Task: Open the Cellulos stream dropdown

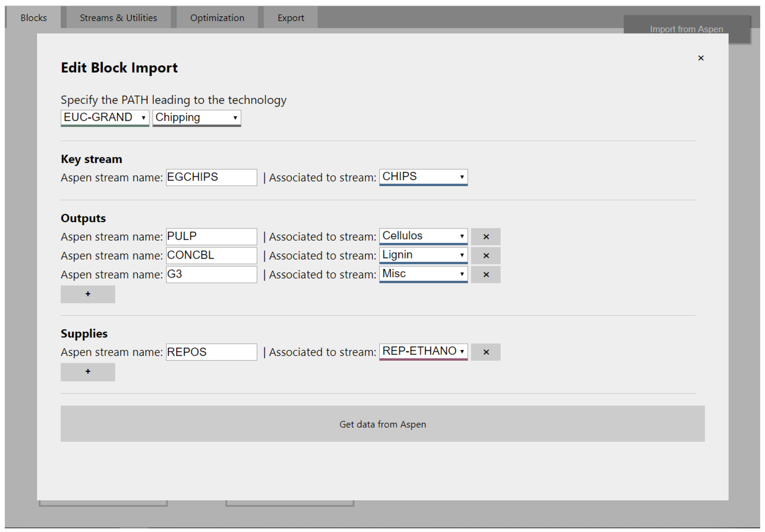Action: 423,236
